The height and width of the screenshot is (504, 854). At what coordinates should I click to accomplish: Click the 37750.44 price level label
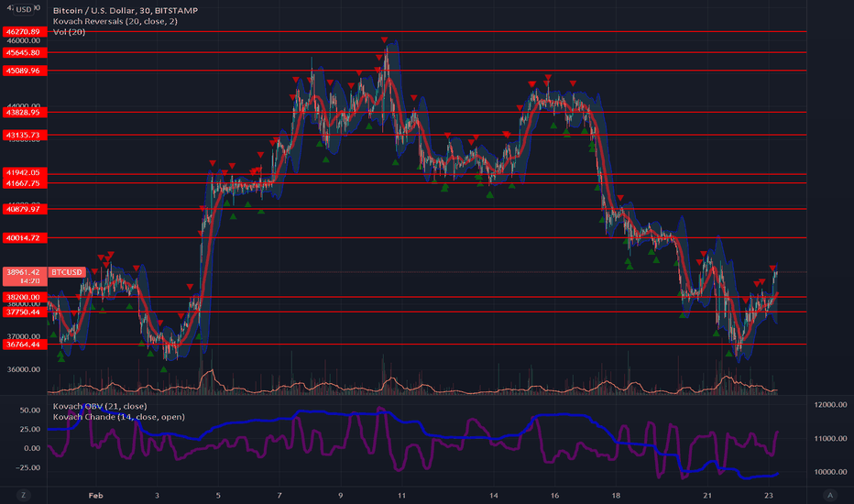tap(25, 312)
